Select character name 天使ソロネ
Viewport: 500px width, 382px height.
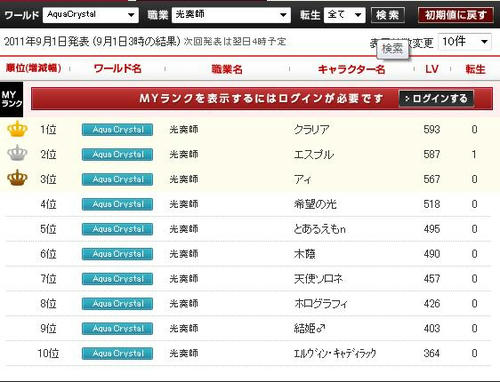318,279
